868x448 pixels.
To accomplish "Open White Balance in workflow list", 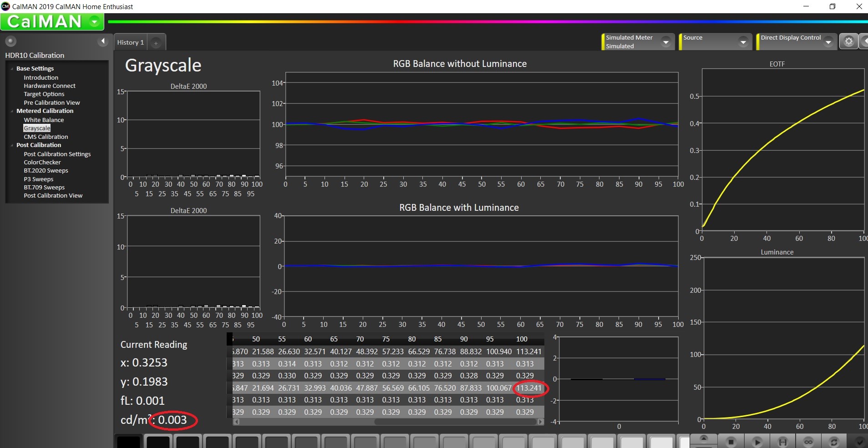I will coord(44,120).
